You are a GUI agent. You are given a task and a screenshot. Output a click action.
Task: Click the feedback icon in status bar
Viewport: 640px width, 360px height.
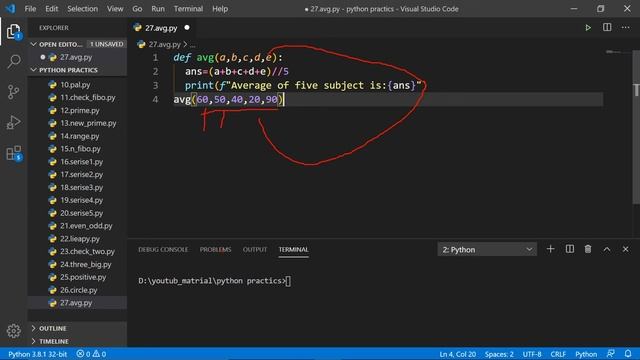[611, 353]
